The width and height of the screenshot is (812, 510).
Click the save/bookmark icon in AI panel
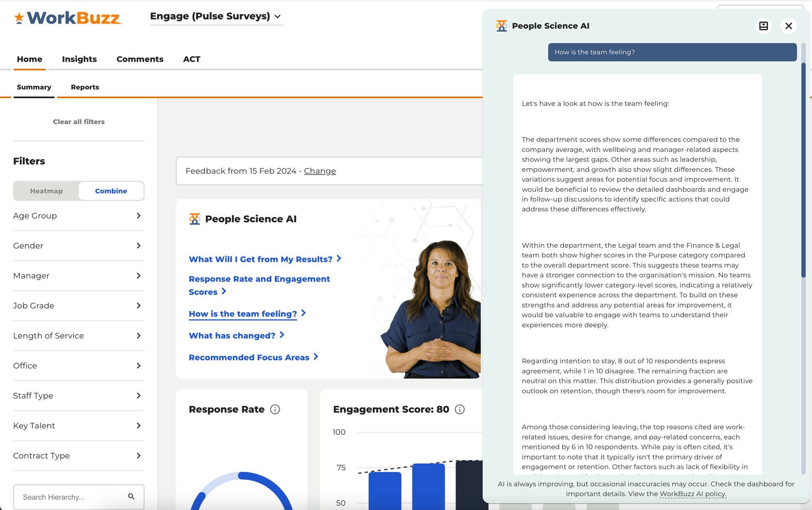tap(764, 26)
